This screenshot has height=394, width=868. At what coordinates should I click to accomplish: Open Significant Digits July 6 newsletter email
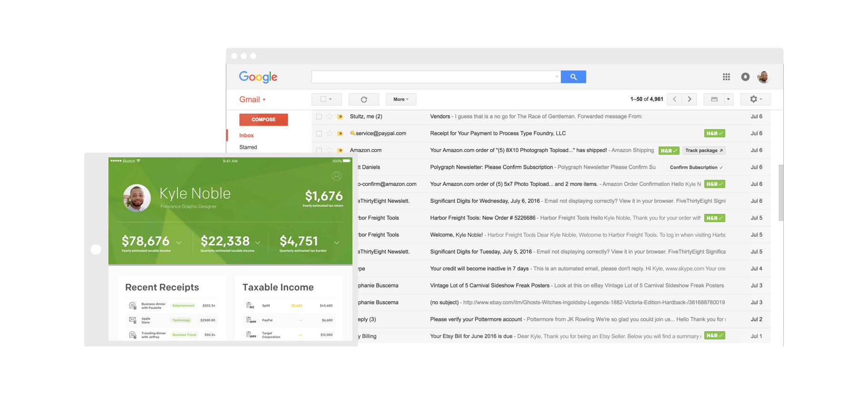565,201
